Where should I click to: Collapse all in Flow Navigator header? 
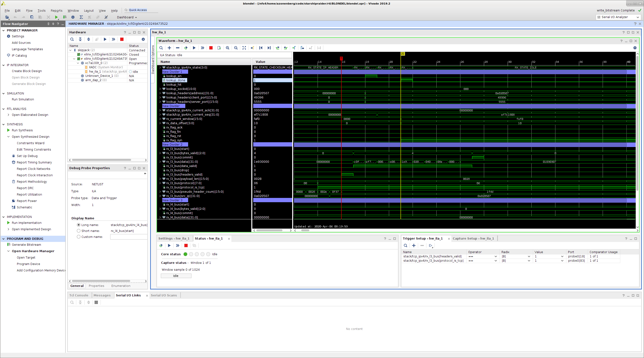(48, 24)
